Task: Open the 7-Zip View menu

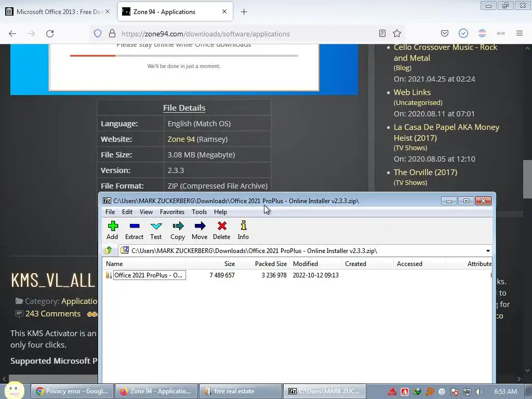Action: tap(146, 212)
